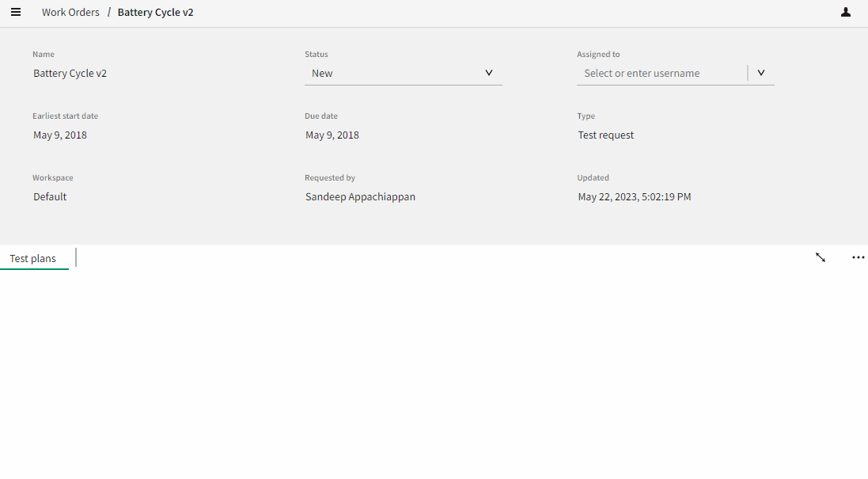Open the Test plans overflow menu

point(858,257)
